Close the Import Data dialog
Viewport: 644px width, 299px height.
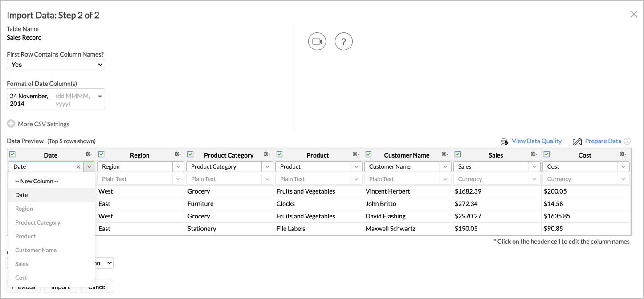tap(633, 14)
